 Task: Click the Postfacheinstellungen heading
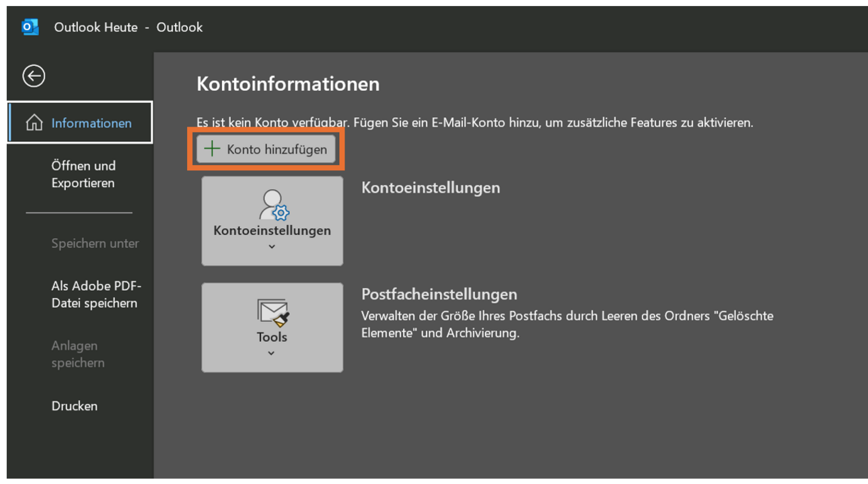pos(439,294)
